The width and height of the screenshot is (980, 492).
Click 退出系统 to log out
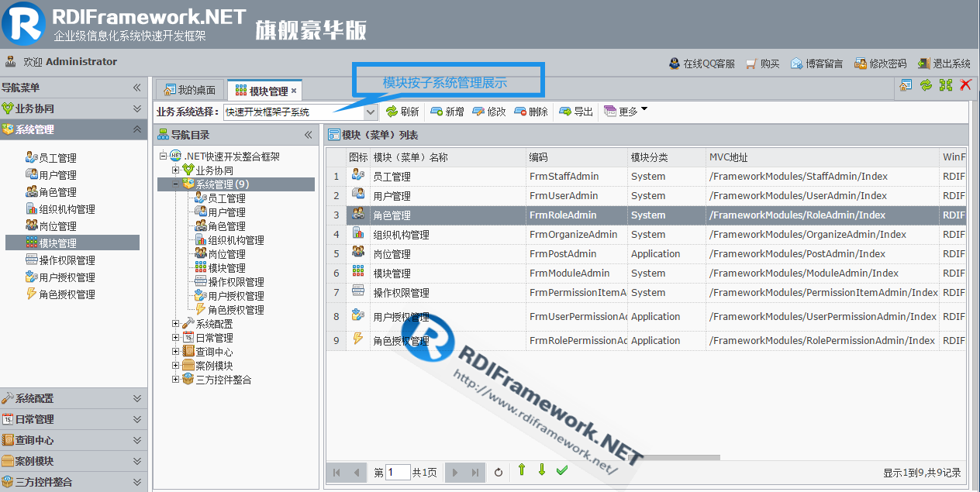(x=944, y=64)
